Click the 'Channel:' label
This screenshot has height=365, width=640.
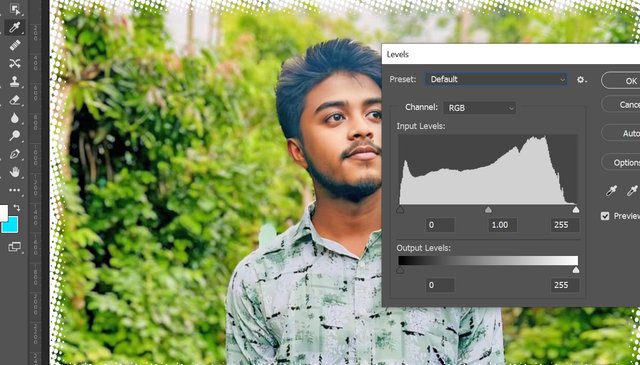[x=421, y=107]
